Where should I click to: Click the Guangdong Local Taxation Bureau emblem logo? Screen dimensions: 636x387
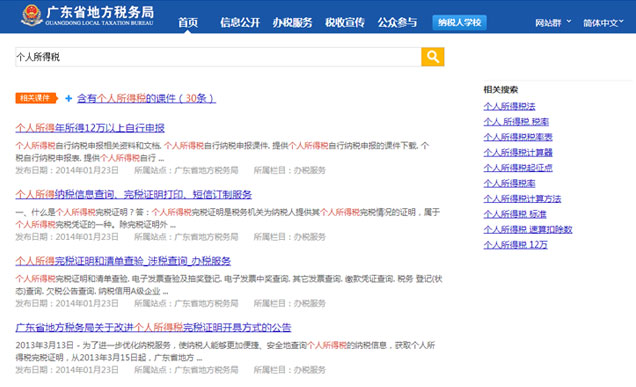point(32,15)
